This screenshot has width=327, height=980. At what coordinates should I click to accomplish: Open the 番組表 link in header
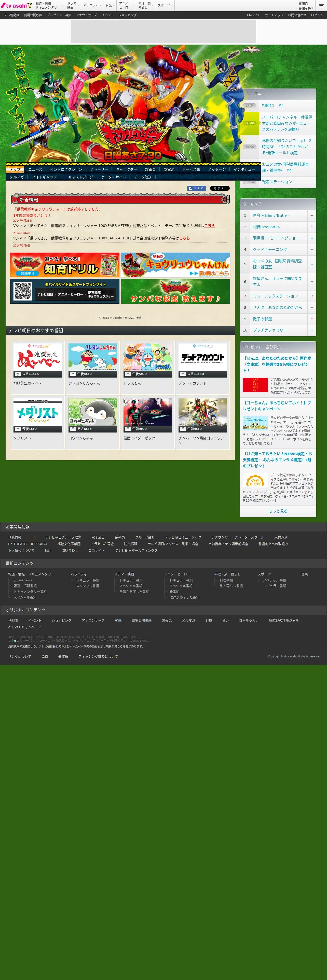[x=303, y=3]
